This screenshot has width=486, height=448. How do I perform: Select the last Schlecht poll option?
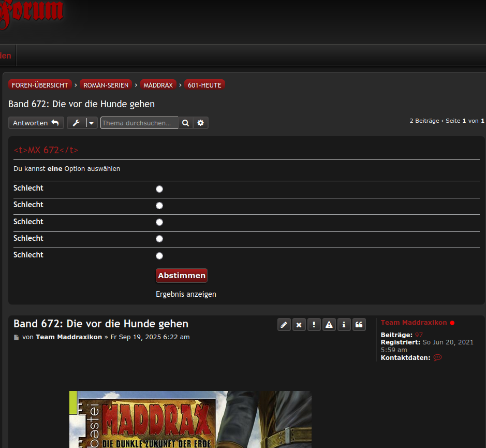159,256
